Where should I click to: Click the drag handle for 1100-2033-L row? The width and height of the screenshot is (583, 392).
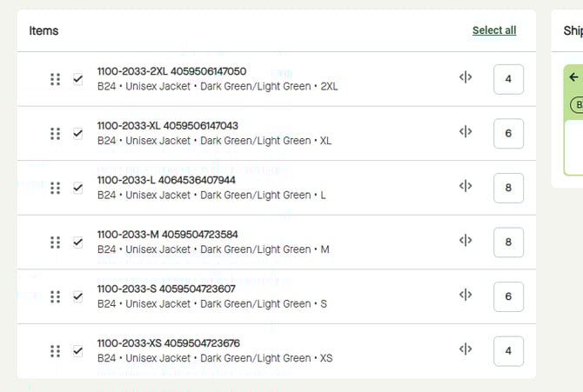(55, 188)
